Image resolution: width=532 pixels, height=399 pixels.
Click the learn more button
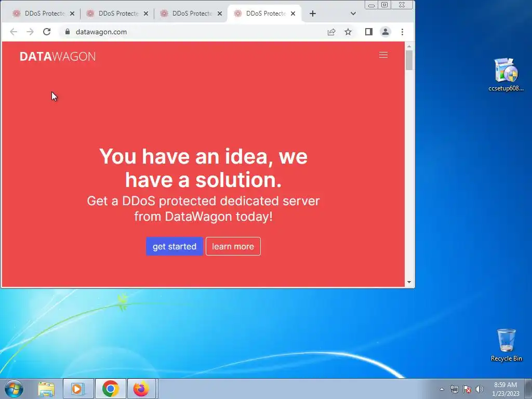pos(233,246)
